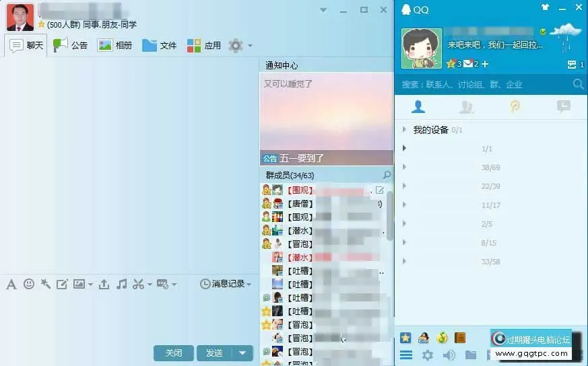
Task: Open system settings gear in QQ panel bottom
Action: point(428,355)
